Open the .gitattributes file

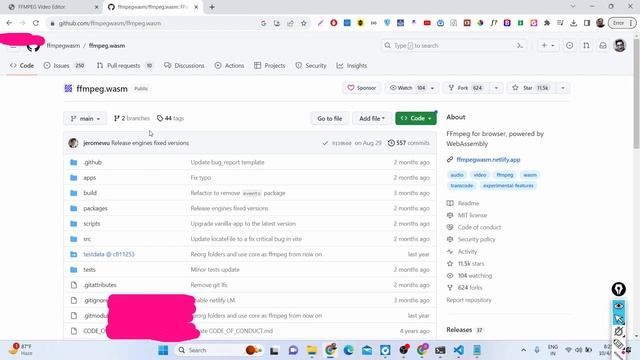click(x=100, y=285)
